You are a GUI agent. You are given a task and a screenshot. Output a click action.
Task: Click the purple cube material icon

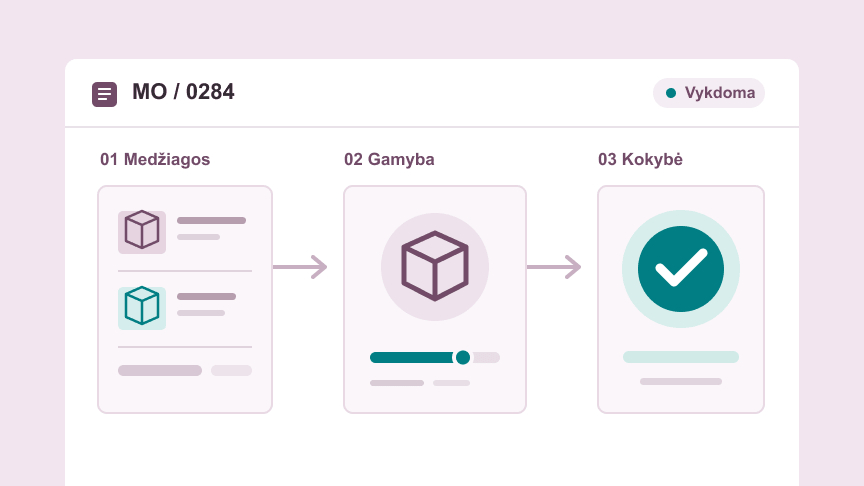(x=142, y=230)
